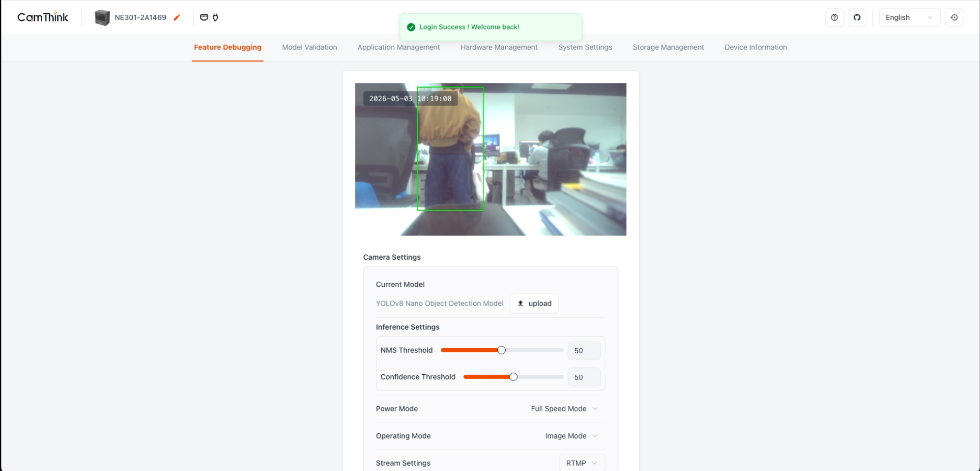Screen dimensions: 980x471
Task: Open the GitHub link icon
Action: point(857,18)
